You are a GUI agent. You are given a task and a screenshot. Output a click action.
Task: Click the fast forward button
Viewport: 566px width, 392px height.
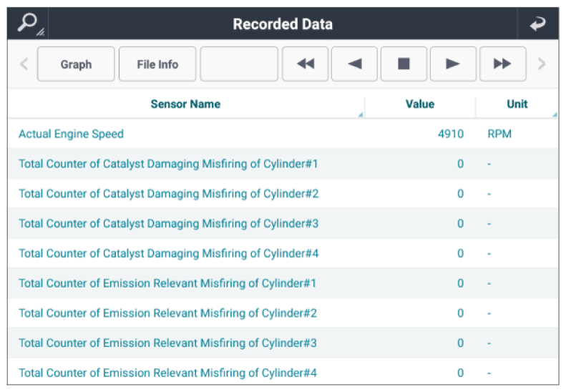tap(502, 64)
